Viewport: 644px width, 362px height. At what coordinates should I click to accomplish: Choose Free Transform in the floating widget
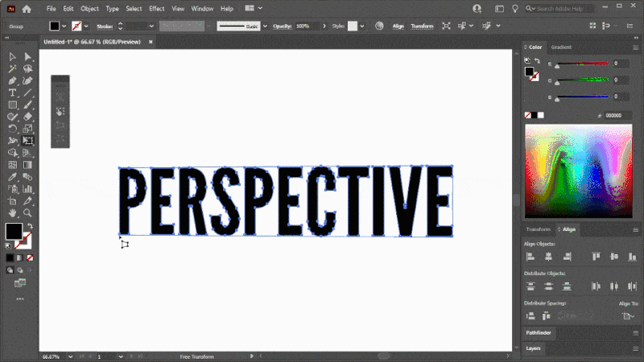click(x=60, y=112)
